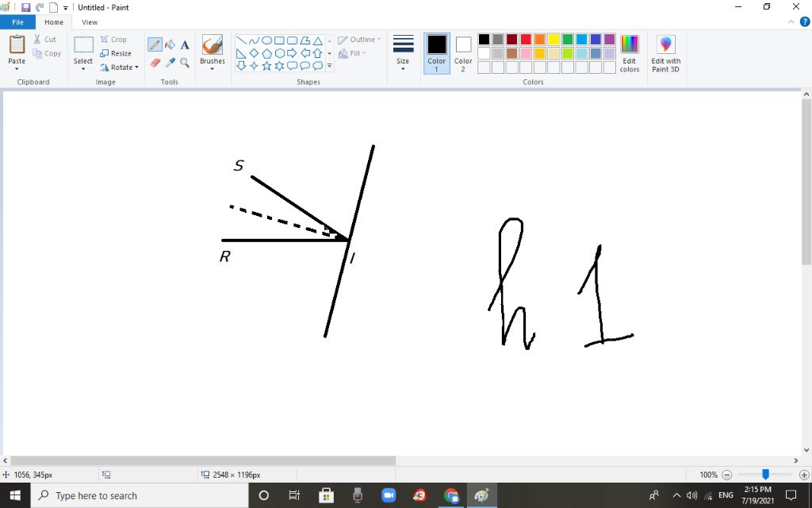Viewport: 812px width, 508px height.
Task: Open the Customize Quick Access Toolbar arrow
Action: point(66,8)
